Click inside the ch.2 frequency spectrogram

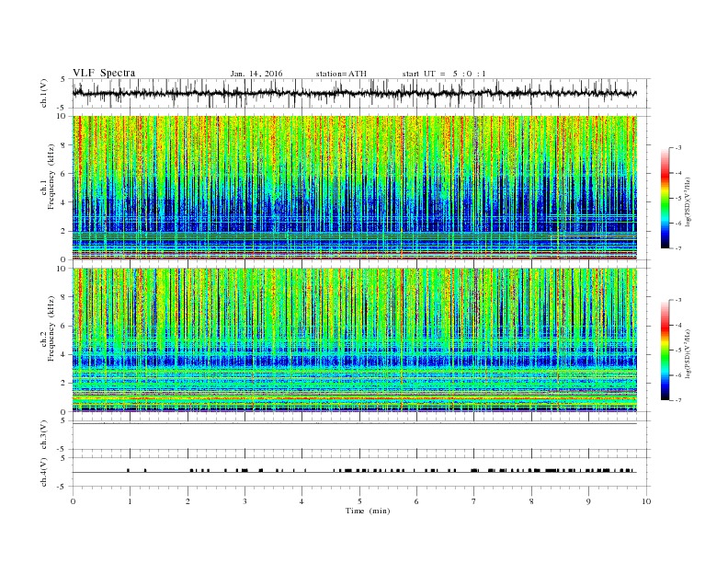(355, 339)
